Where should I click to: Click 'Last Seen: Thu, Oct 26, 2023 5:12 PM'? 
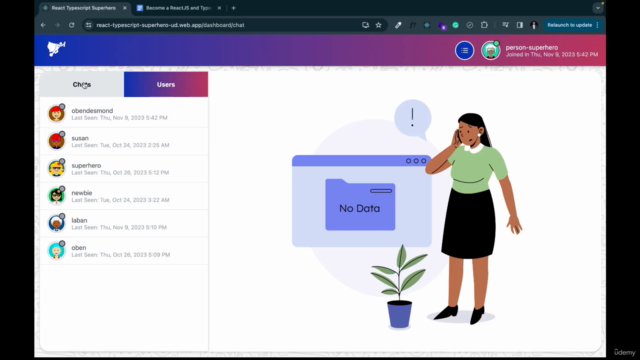coord(120,173)
